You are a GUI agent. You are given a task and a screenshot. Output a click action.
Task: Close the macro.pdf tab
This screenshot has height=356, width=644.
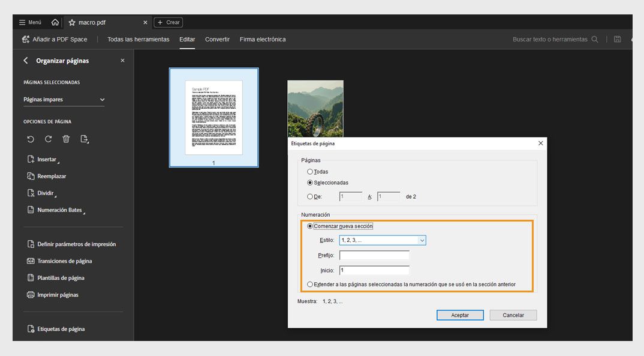point(145,23)
